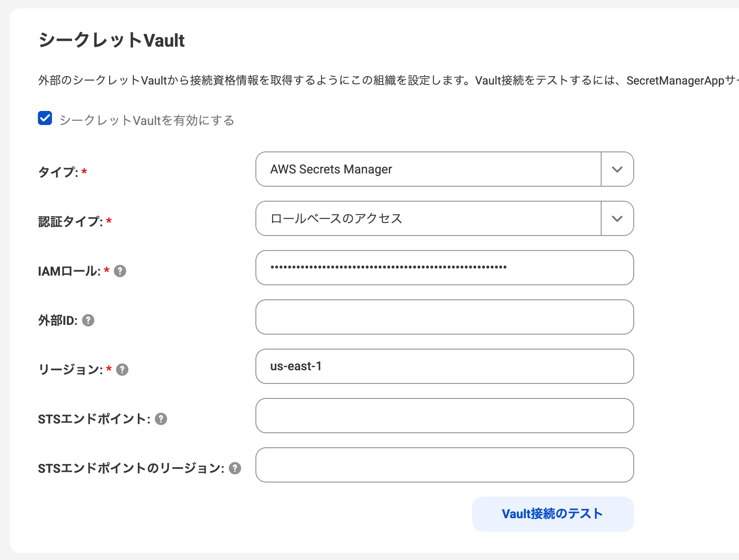Image resolution: width=739 pixels, height=560 pixels.
Task: Open the ロールベースのアクセス authentication dropdown
Action: pyautogui.click(x=428, y=219)
